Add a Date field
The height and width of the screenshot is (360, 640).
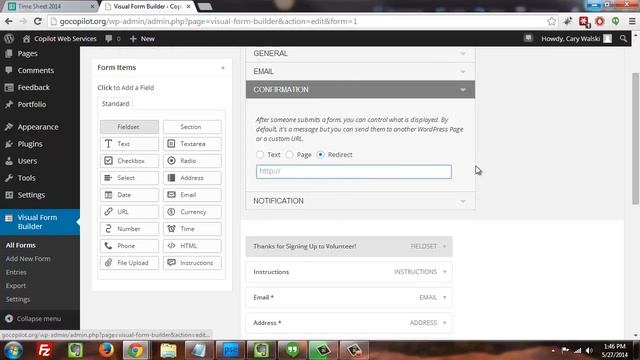pyautogui.click(x=129, y=195)
